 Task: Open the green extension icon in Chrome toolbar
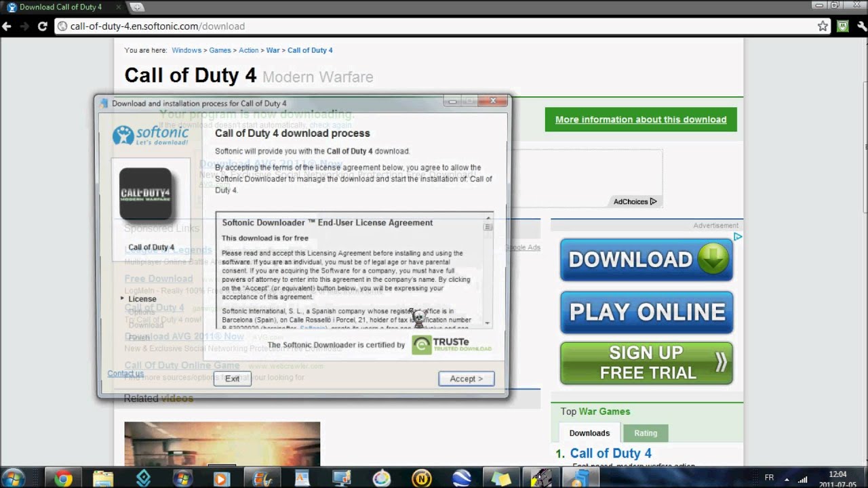tap(842, 26)
